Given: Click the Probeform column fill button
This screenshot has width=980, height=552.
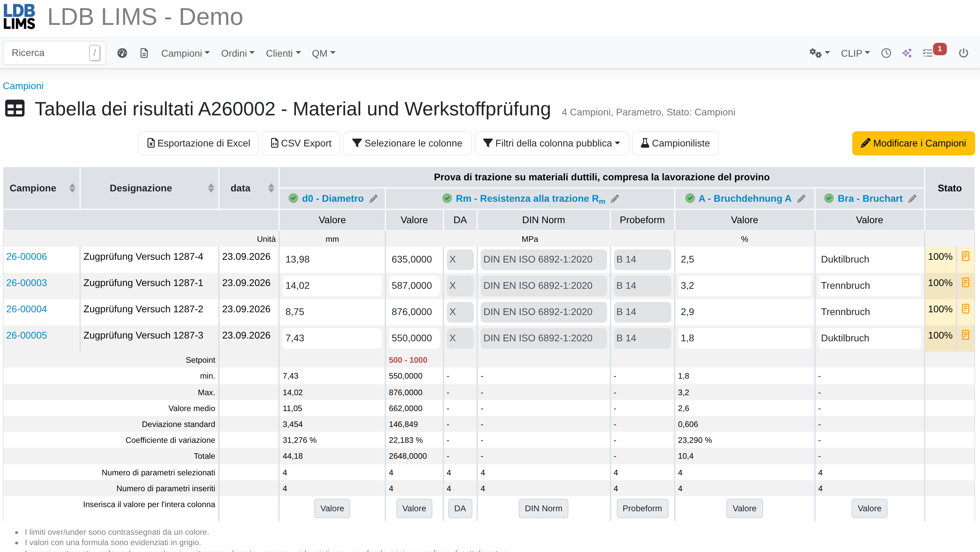Looking at the screenshot, I should [642, 508].
